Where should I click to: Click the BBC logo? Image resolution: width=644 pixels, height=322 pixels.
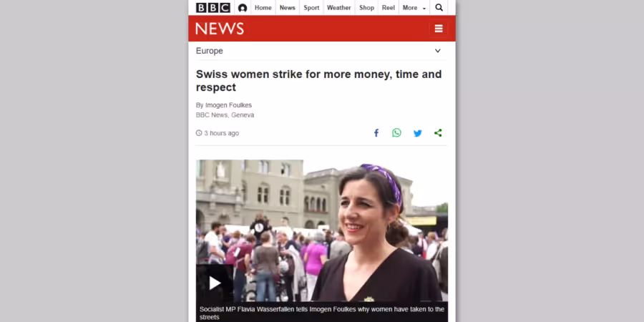(x=213, y=7)
